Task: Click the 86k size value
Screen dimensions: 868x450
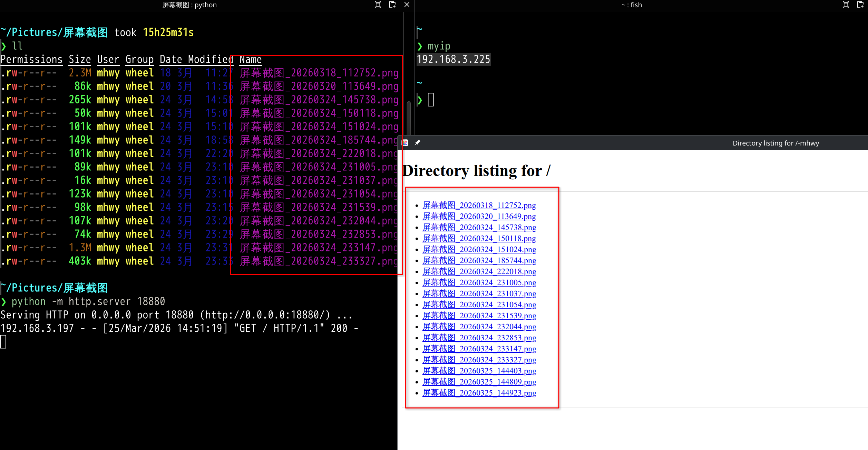Action: (83, 87)
